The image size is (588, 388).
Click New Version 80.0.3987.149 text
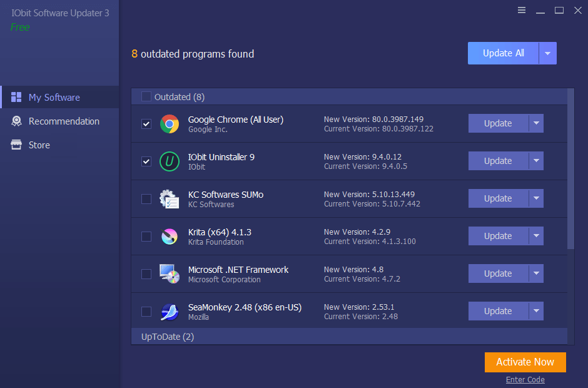pyautogui.click(x=374, y=120)
